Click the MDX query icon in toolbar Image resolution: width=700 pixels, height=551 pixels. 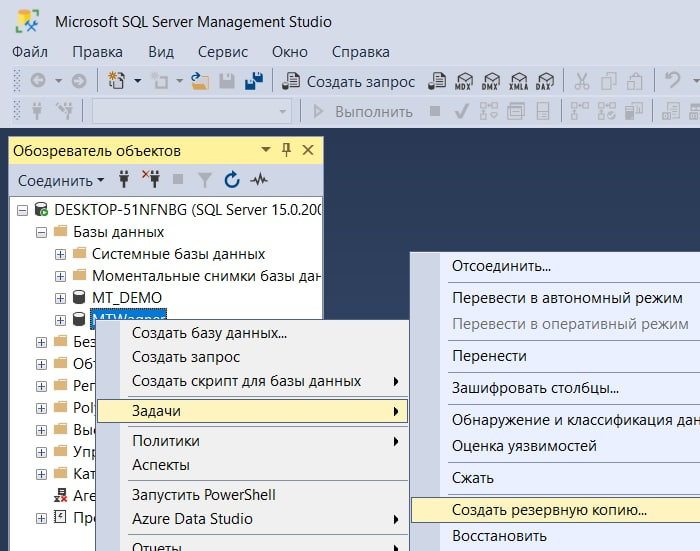(464, 82)
